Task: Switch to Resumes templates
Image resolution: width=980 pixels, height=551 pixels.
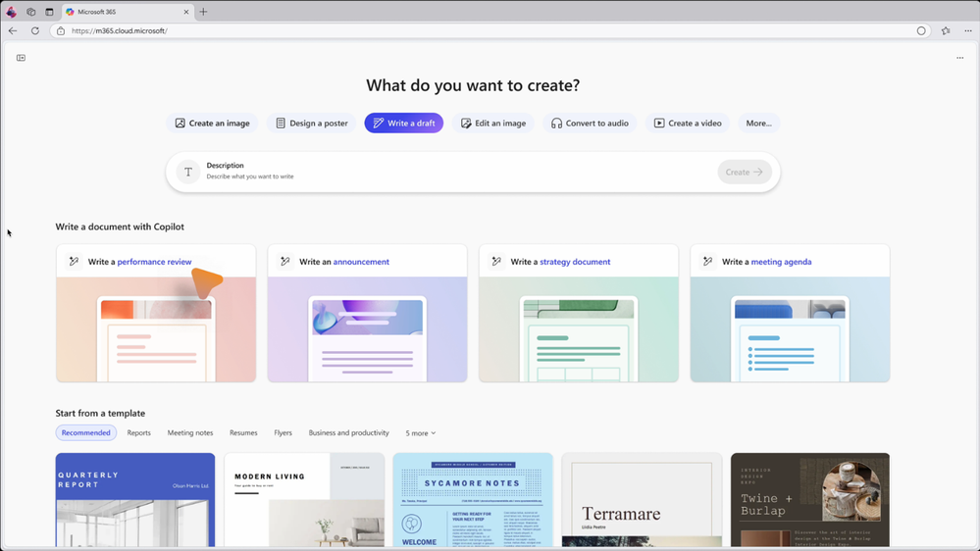Action: point(243,432)
